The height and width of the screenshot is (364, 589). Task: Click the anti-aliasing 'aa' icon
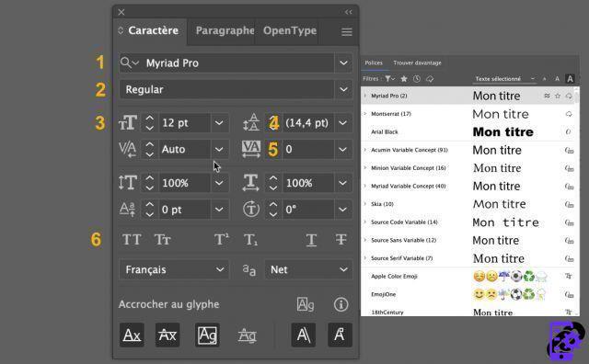coord(248,270)
